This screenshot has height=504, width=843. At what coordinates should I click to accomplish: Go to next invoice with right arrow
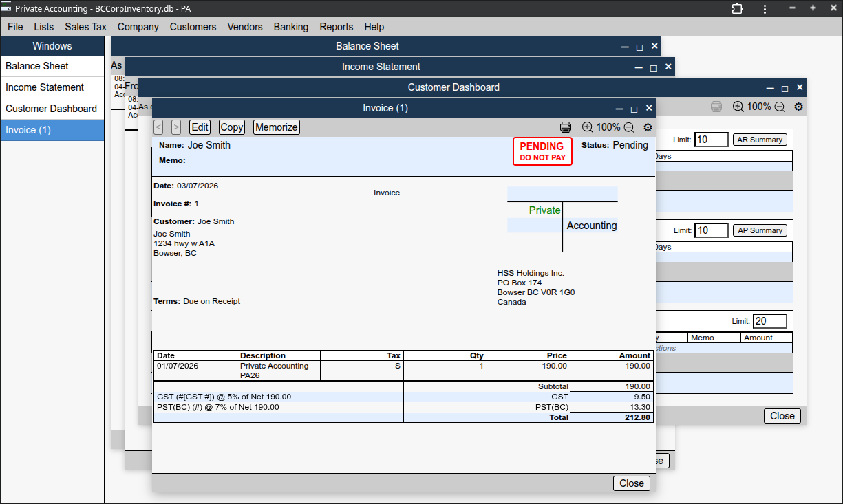pyautogui.click(x=176, y=127)
